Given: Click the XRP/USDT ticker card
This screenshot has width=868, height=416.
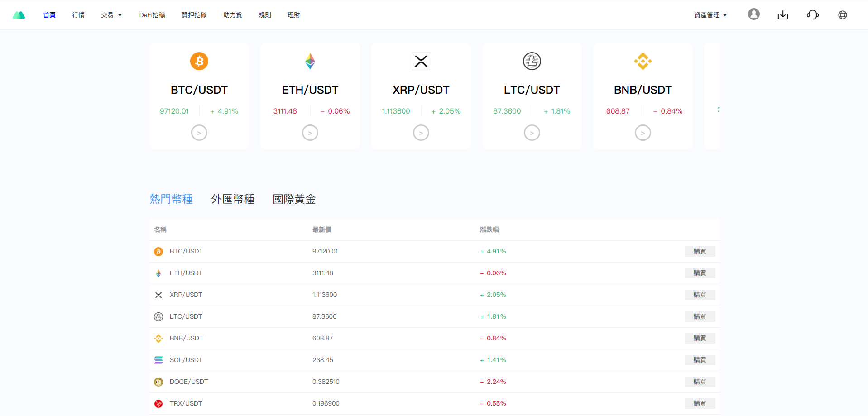Looking at the screenshot, I should [x=421, y=96].
